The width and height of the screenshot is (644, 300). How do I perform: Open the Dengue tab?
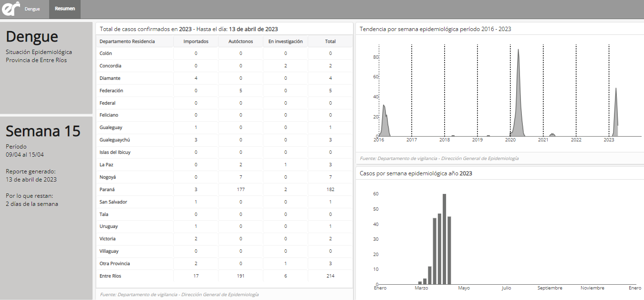[32, 9]
